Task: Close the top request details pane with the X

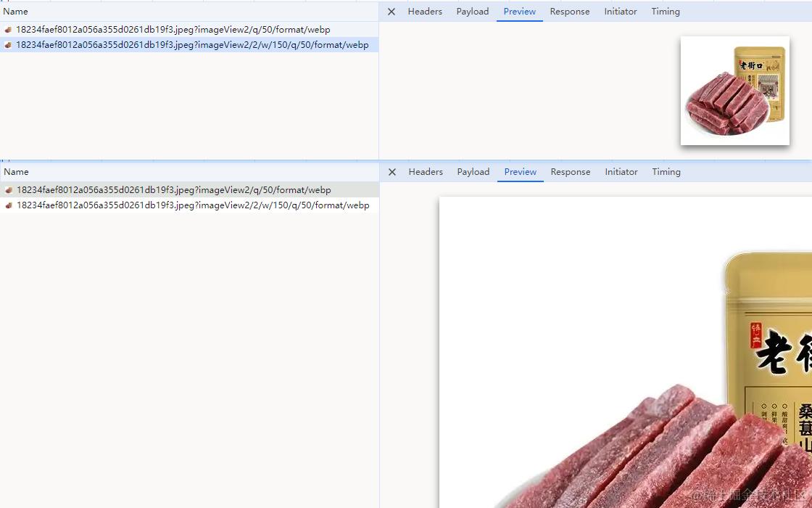Action: click(391, 11)
